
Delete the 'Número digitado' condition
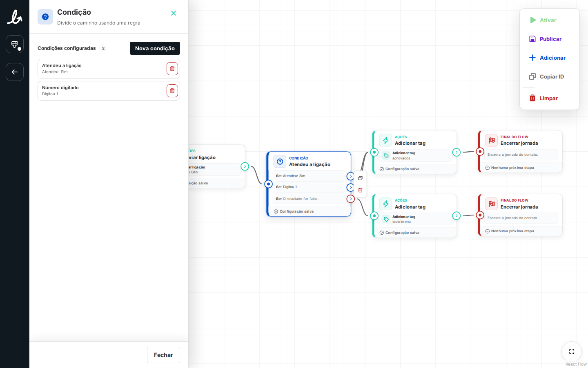pyautogui.click(x=172, y=91)
